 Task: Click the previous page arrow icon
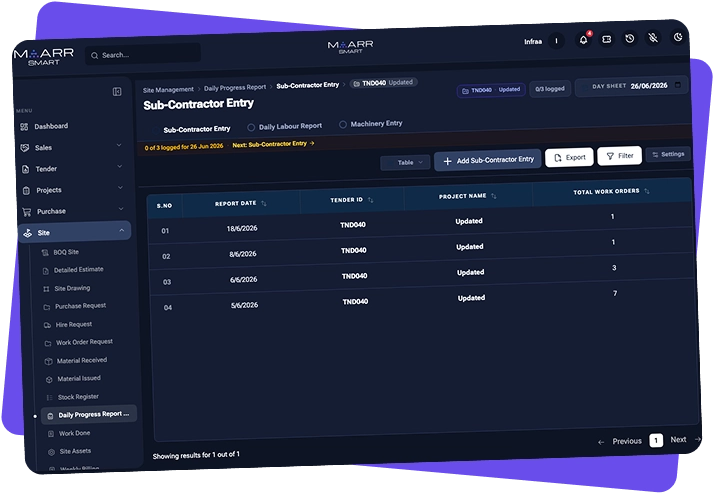(601, 442)
